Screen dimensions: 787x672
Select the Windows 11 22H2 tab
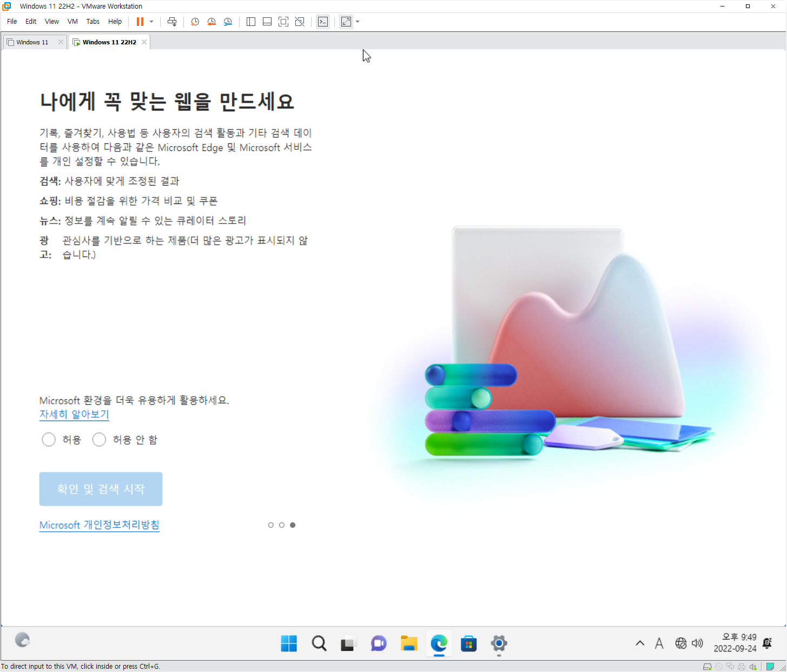(x=109, y=42)
